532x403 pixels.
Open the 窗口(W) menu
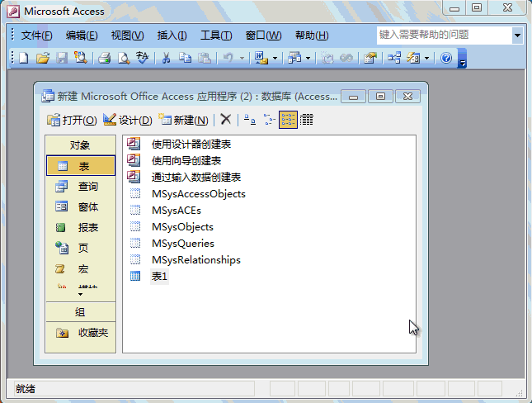click(263, 36)
